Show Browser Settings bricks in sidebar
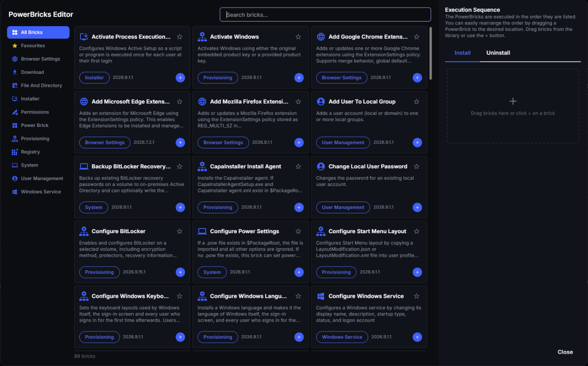588x366 pixels. [38, 59]
